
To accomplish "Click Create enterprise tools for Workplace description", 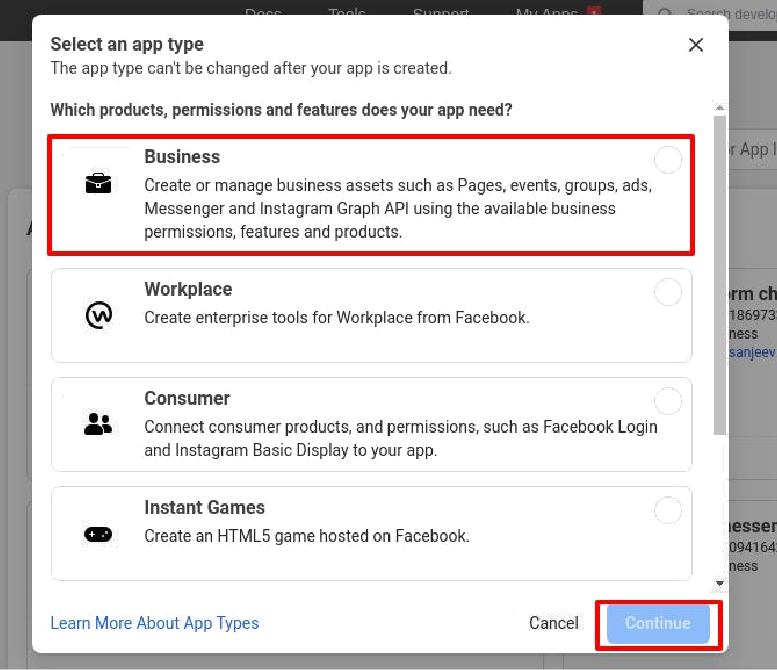I will click(337, 317).
